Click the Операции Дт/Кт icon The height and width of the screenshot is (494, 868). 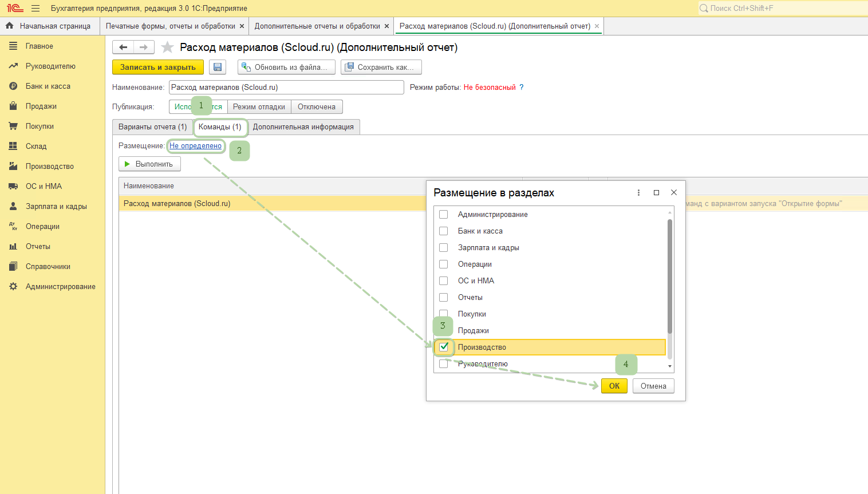coord(13,226)
